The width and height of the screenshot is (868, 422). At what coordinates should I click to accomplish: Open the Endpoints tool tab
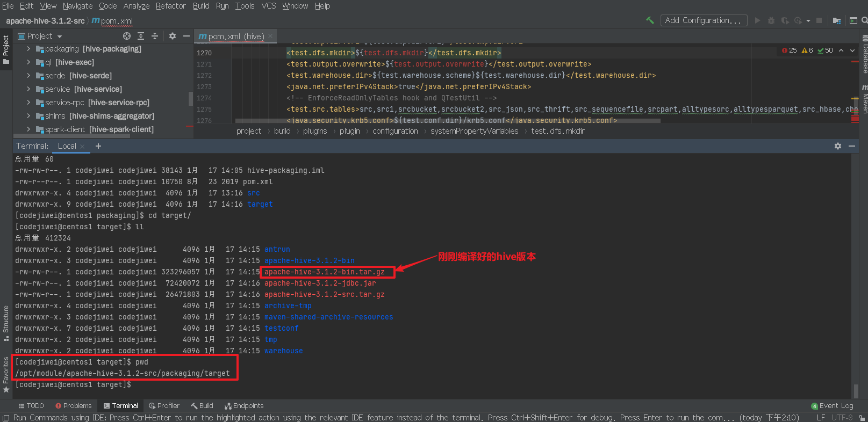click(x=244, y=406)
